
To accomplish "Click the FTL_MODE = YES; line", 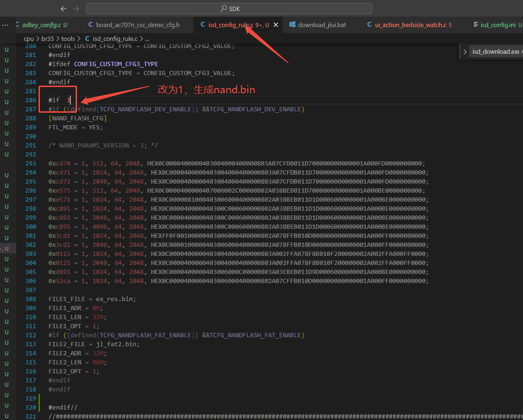I will pyautogui.click(x=76, y=127).
